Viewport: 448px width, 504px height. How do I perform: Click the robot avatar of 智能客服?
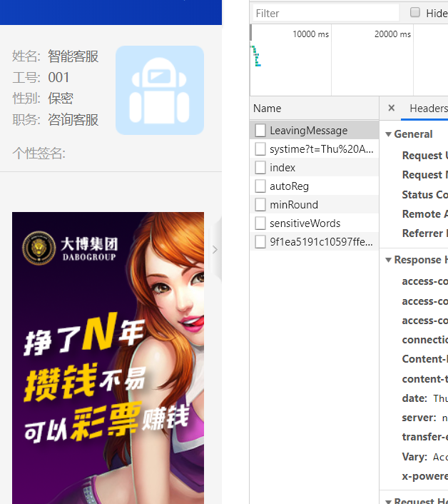(x=159, y=90)
